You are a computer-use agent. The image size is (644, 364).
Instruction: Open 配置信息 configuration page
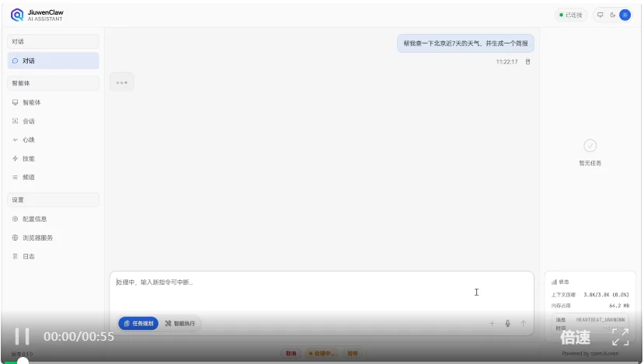pos(53,219)
